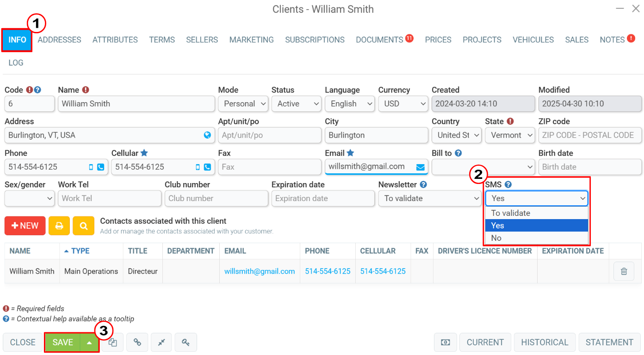The width and height of the screenshot is (644, 355).
Task: Select the yellow search magnifier icon
Action: 83,226
